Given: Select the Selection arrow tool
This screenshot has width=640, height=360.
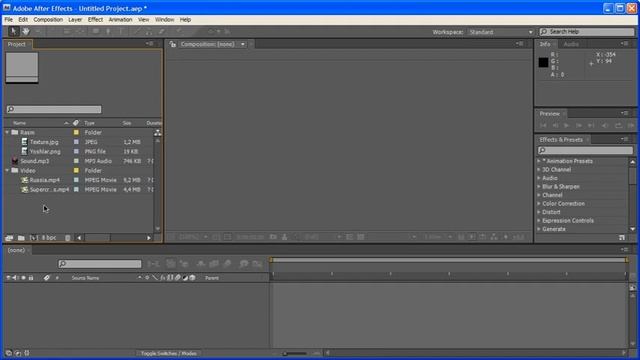Looking at the screenshot, I should coord(13,31).
